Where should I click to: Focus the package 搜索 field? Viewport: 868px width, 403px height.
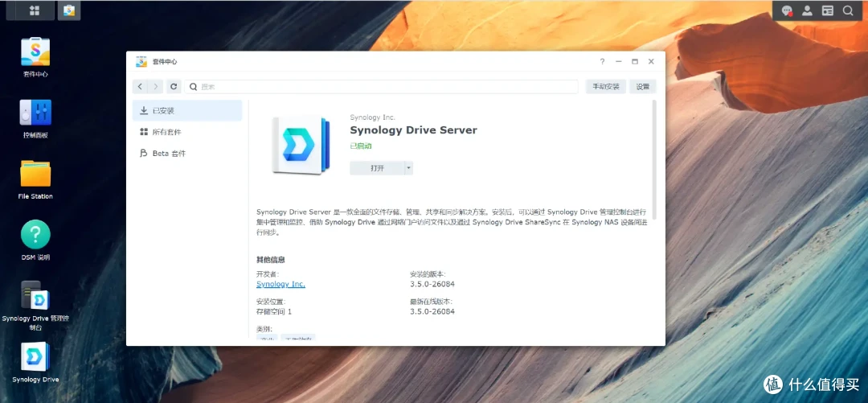coord(383,87)
